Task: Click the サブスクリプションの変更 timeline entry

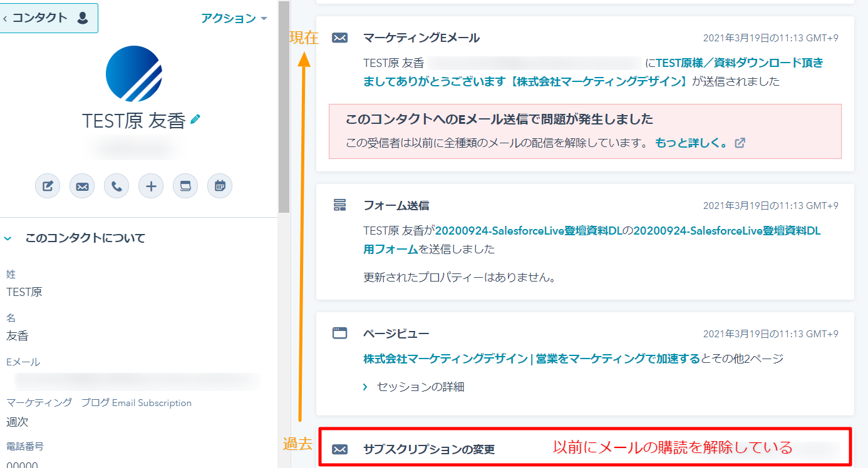Action: click(x=429, y=449)
